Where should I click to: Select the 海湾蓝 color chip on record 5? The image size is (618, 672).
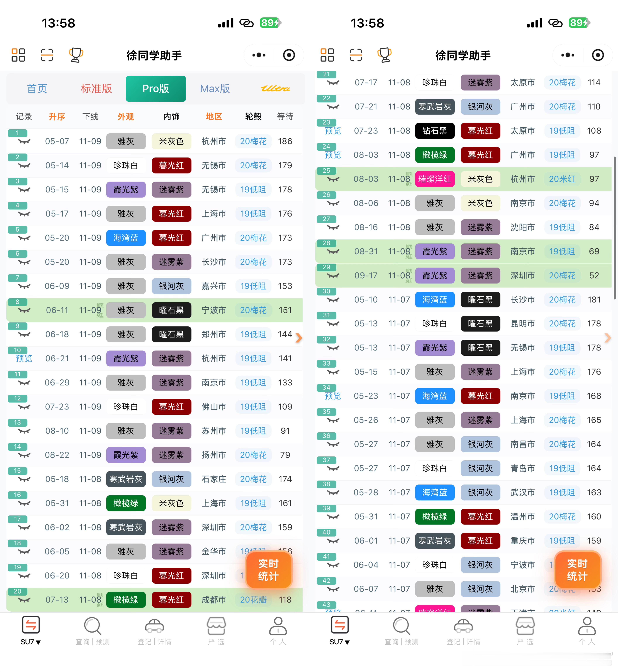pos(126,238)
